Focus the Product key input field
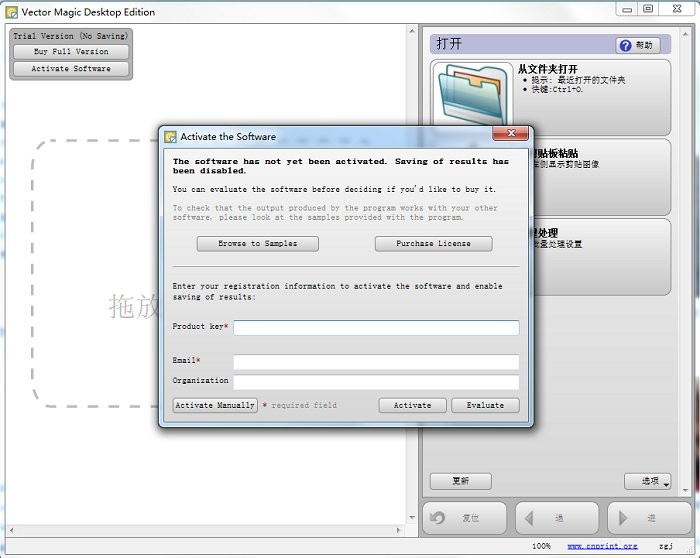Image resolution: width=700 pixels, height=558 pixels. coord(376,328)
